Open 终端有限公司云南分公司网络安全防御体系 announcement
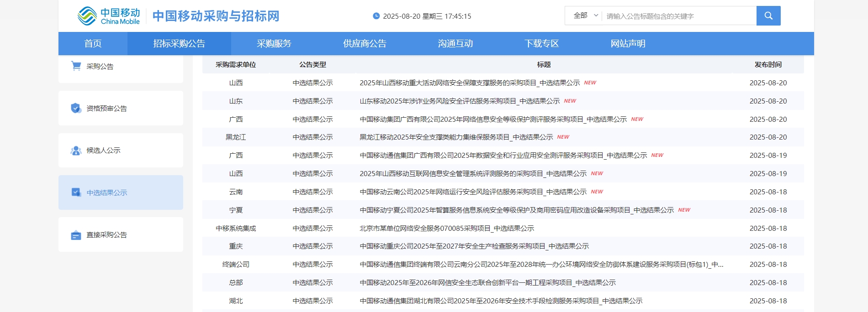The height and width of the screenshot is (312, 868). pyautogui.click(x=541, y=264)
